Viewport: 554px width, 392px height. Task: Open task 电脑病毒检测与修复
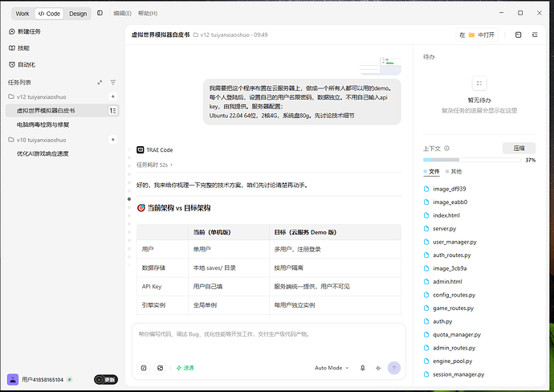43,125
